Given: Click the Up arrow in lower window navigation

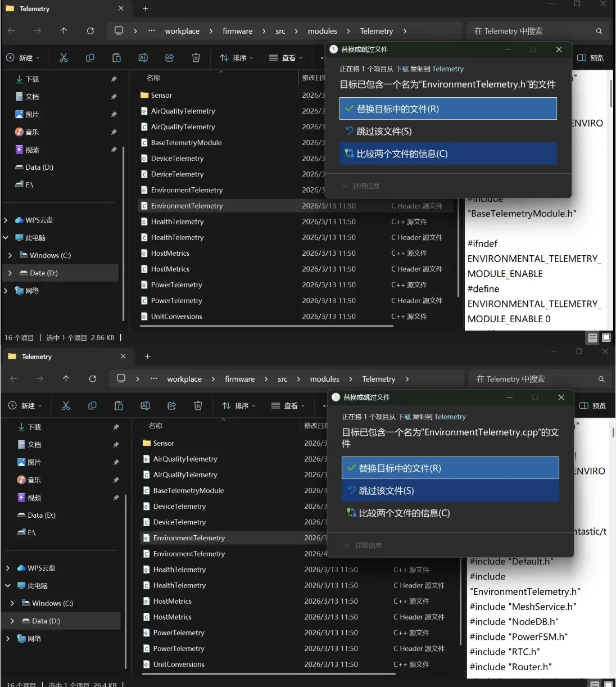Looking at the screenshot, I should click(66, 379).
